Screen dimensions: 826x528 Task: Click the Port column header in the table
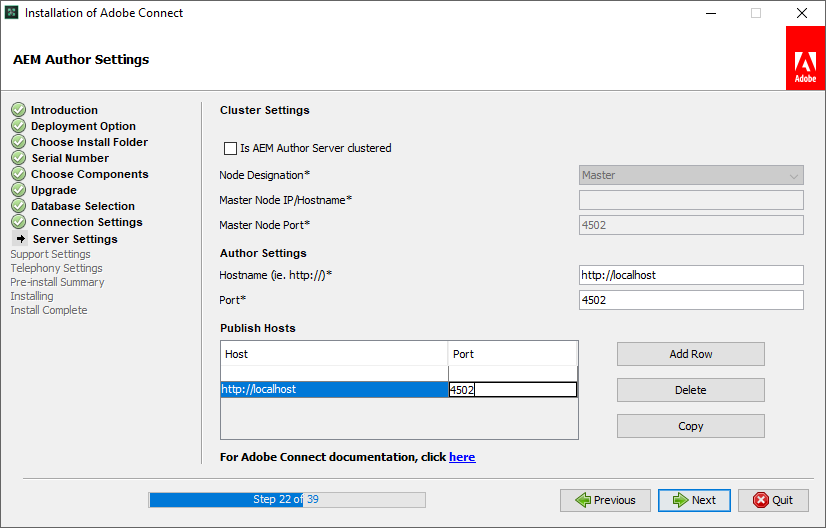pos(513,354)
